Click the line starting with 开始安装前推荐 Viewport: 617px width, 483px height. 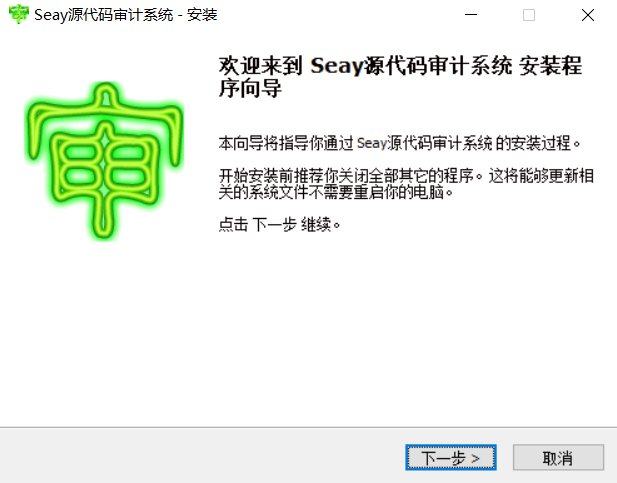click(406, 176)
